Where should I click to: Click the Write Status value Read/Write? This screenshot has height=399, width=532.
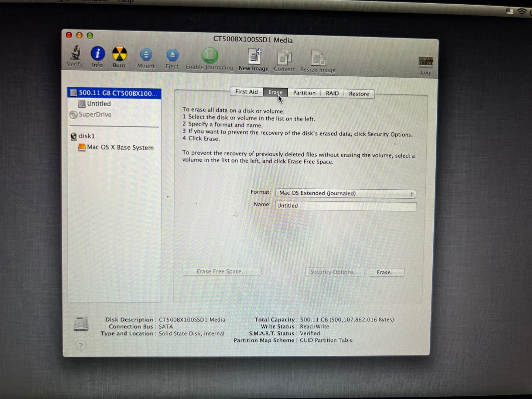click(314, 327)
